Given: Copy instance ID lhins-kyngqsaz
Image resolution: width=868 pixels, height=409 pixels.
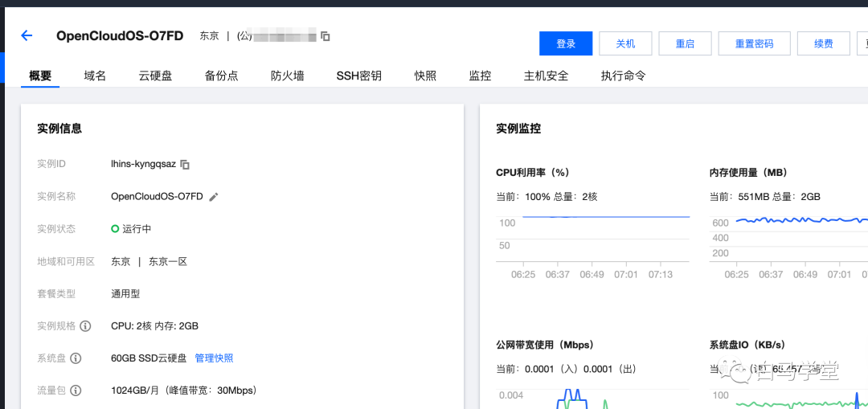Looking at the screenshot, I should [x=186, y=165].
